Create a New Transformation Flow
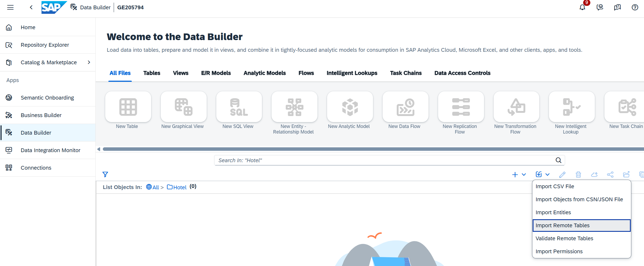This screenshot has width=644, height=266. [x=516, y=107]
